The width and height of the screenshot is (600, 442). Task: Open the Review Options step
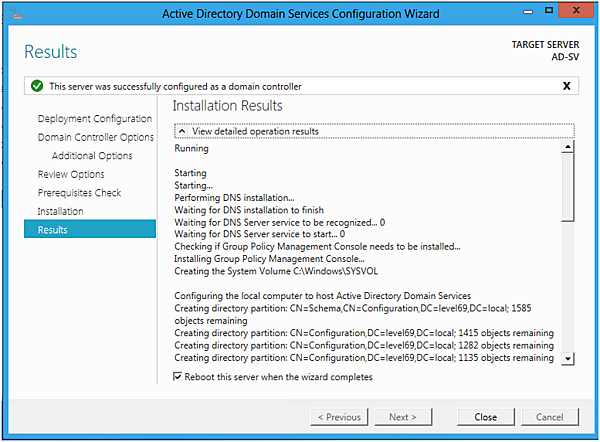pyautogui.click(x=71, y=174)
